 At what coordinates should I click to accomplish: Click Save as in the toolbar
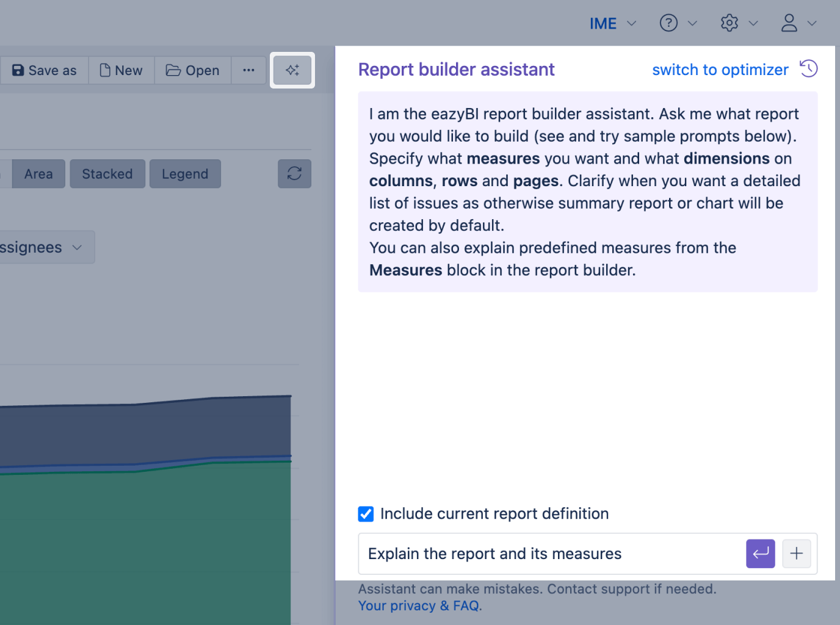pyautogui.click(x=45, y=70)
